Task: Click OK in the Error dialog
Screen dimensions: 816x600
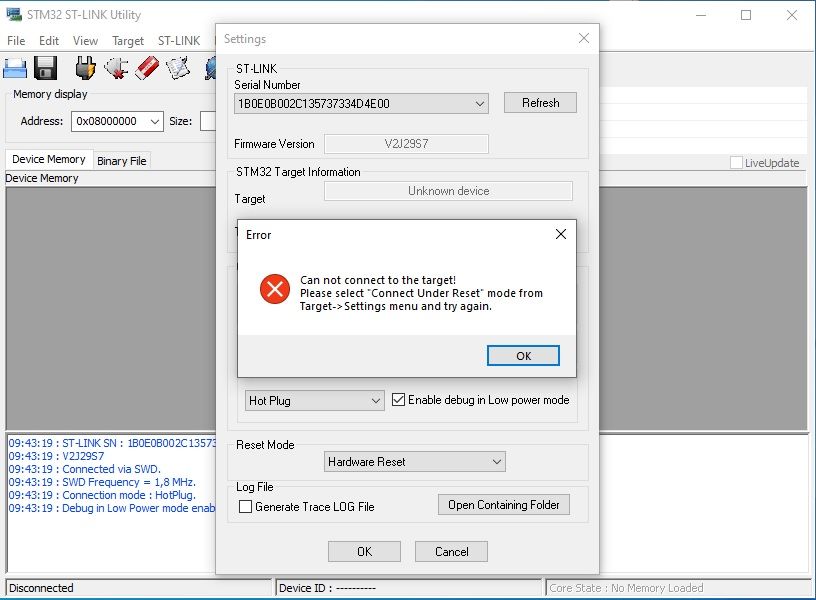Action: (524, 355)
